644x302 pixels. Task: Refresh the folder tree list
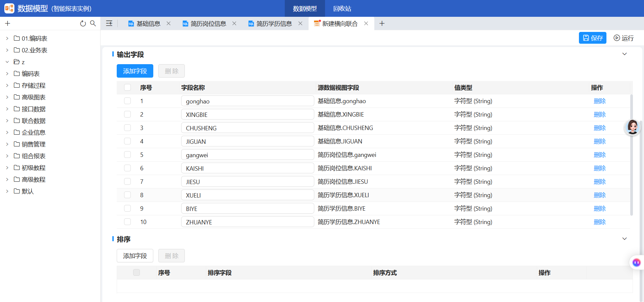(x=83, y=24)
